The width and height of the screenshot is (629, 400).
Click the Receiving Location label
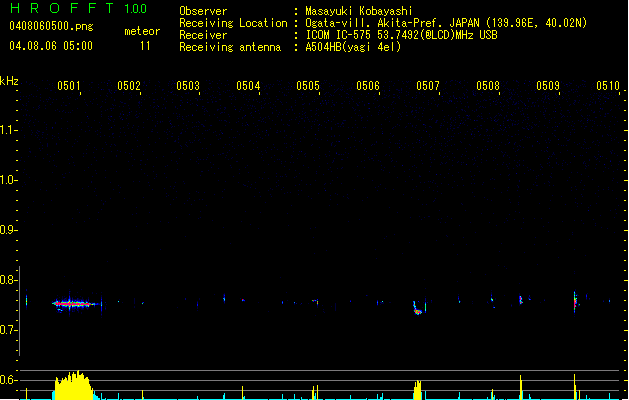233,23
